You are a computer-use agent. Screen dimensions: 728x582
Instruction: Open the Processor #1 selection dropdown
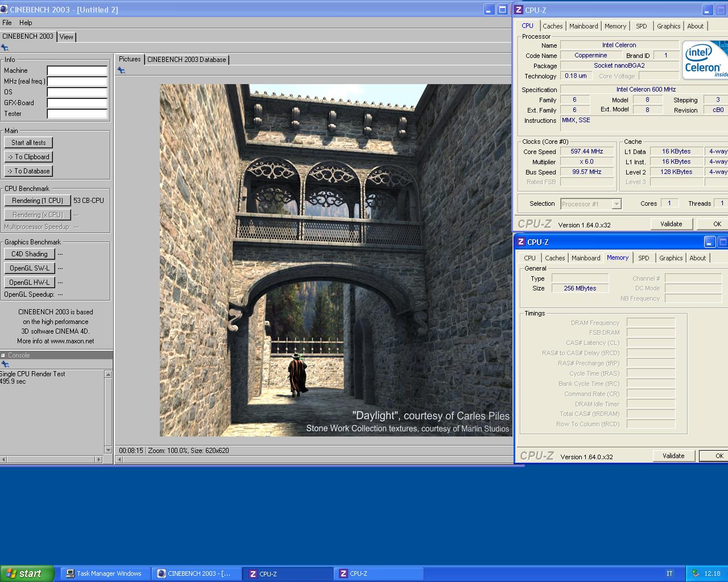[590, 203]
